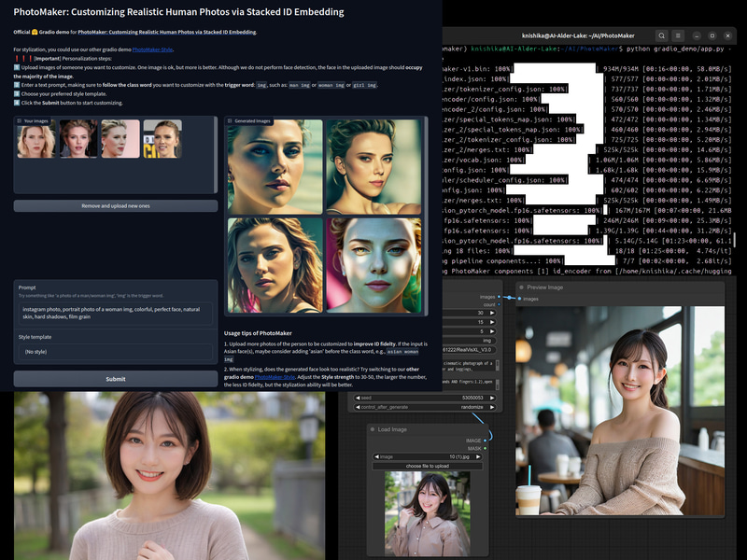The image size is (747, 560).
Task: Increase the seed value with right arrow
Action: coord(492,399)
